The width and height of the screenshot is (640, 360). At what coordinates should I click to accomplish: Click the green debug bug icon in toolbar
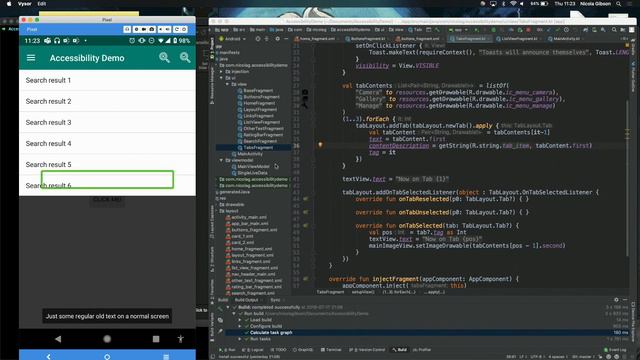(493, 30)
